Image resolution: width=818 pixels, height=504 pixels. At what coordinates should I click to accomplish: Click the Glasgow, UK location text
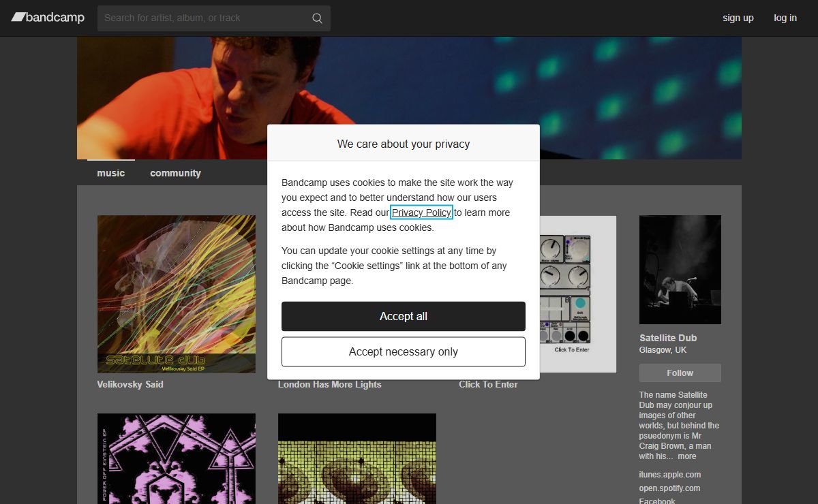tap(663, 350)
